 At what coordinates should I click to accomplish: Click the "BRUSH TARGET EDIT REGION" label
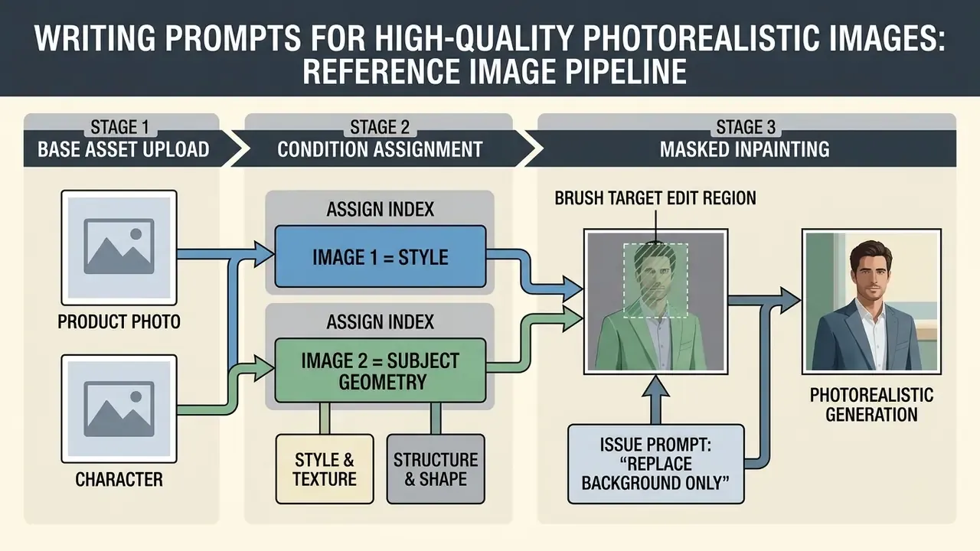pyautogui.click(x=655, y=198)
